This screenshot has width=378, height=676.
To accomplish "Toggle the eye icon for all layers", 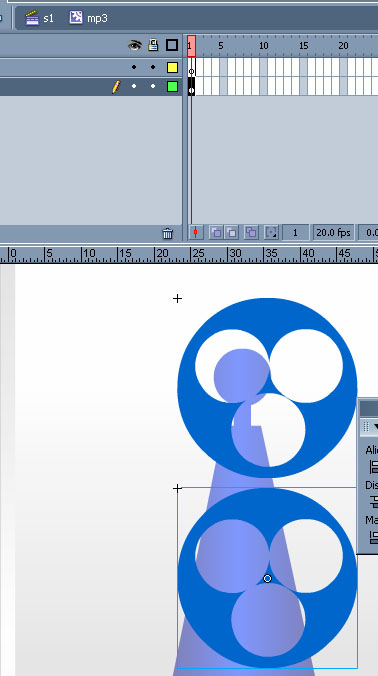I will [x=134, y=45].
